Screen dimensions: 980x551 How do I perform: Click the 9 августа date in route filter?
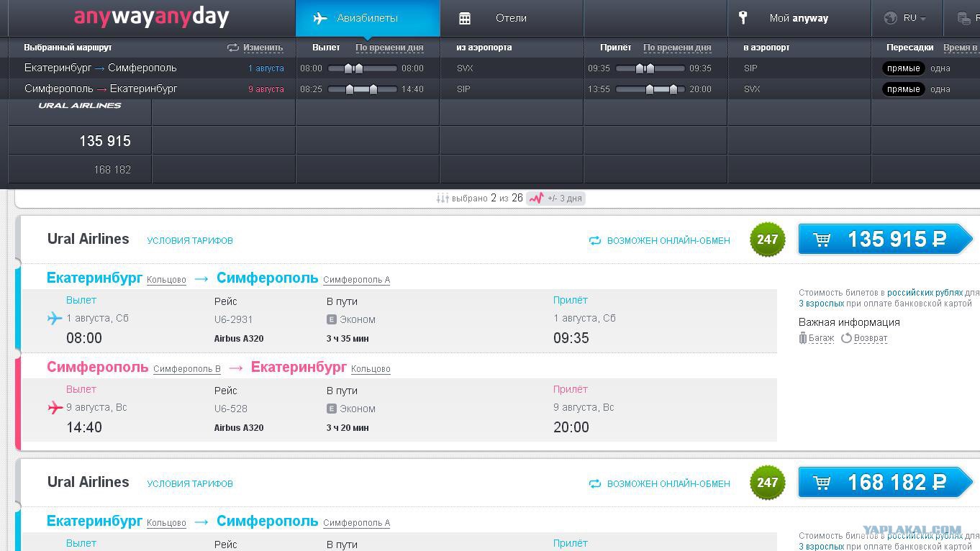tap(266, 89)
